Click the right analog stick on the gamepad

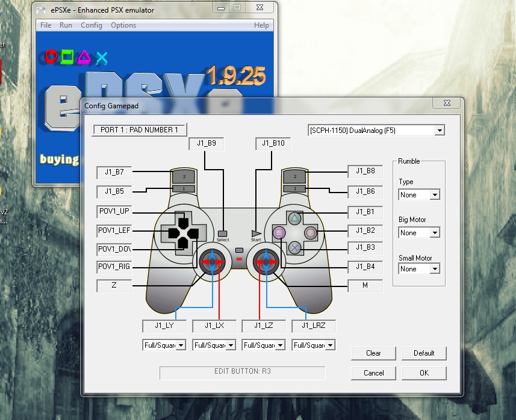coord(265,262)
